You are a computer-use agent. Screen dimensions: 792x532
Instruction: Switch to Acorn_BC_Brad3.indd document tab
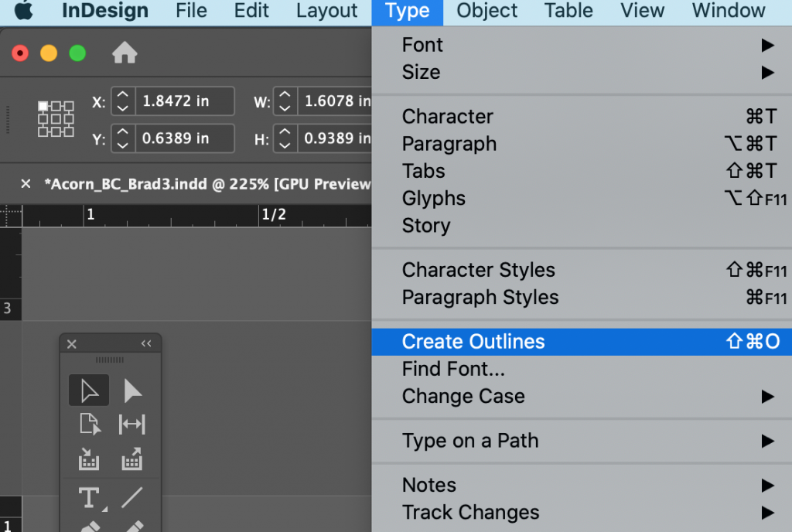click(x=207, y=184)
